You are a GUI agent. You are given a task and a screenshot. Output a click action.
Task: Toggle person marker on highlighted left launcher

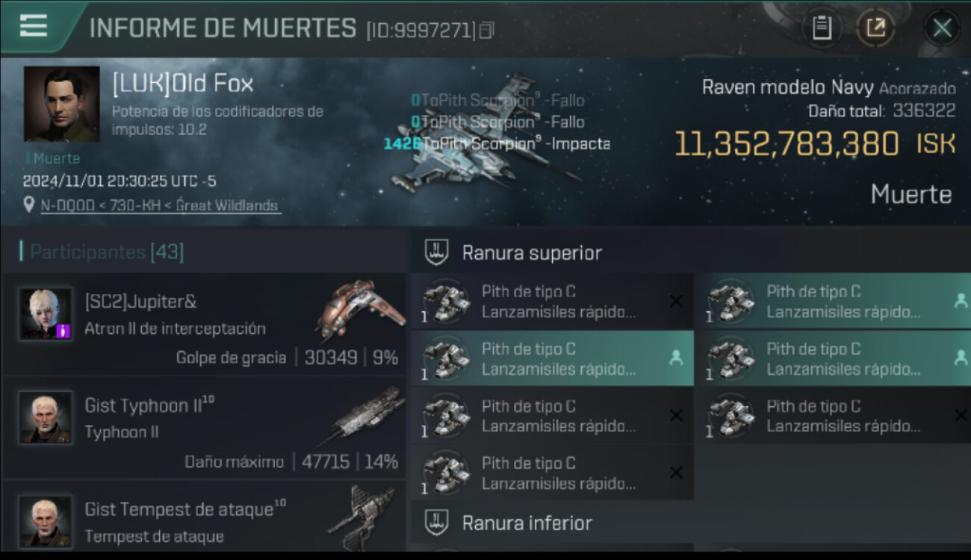tap(676, 358)
